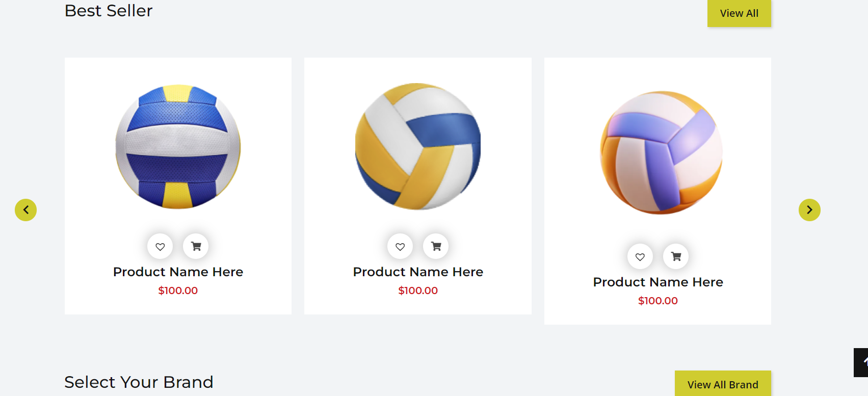The height and width of the screenshot is (396, 868).
Task: Click scroll-to-top arrow button at right edge
Action: coord(862,362)
